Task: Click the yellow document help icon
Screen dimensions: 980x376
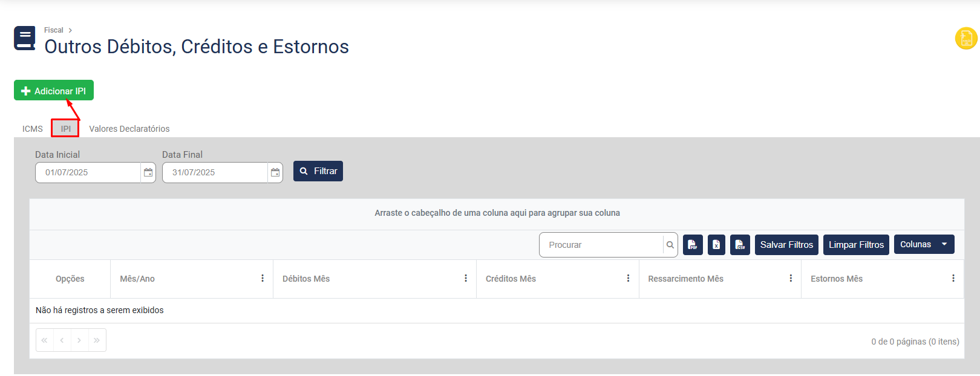Action: coord(966,39)
